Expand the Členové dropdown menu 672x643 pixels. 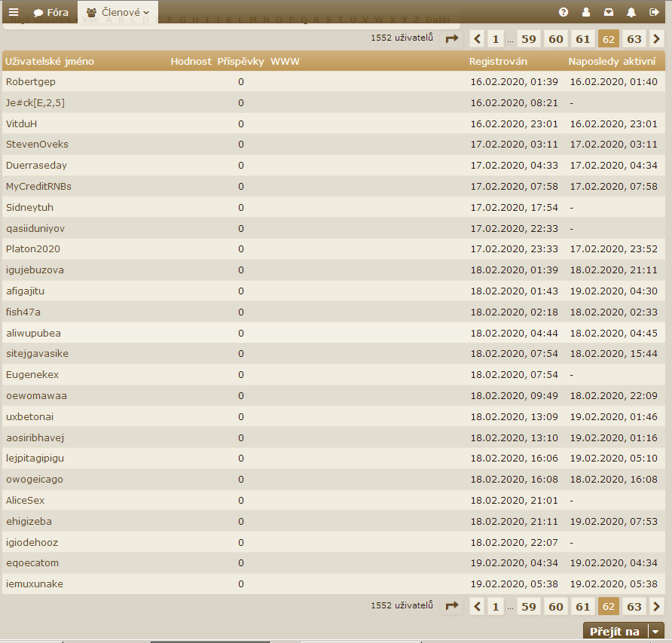click(x=118, y=12)
